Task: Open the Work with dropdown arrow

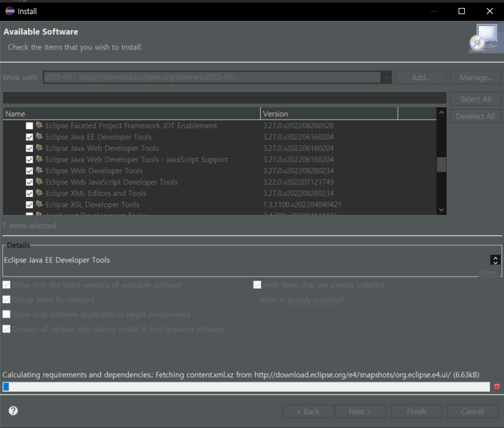Action: point(386,77)
